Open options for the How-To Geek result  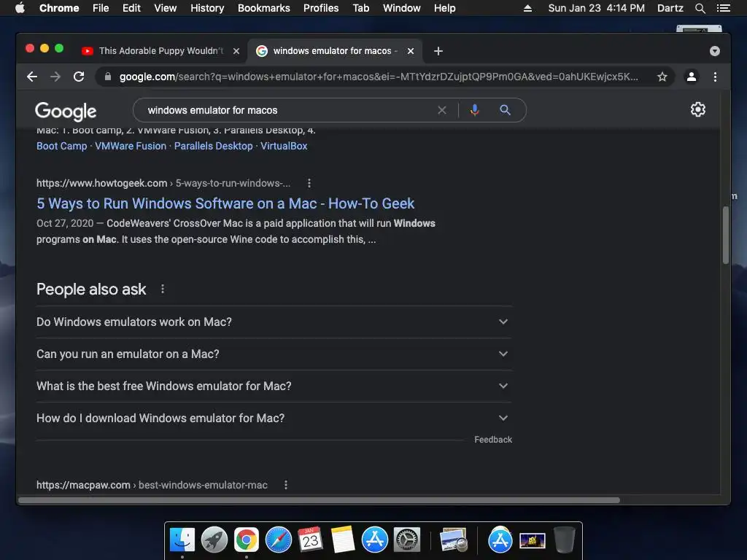(x=309, y=183)
